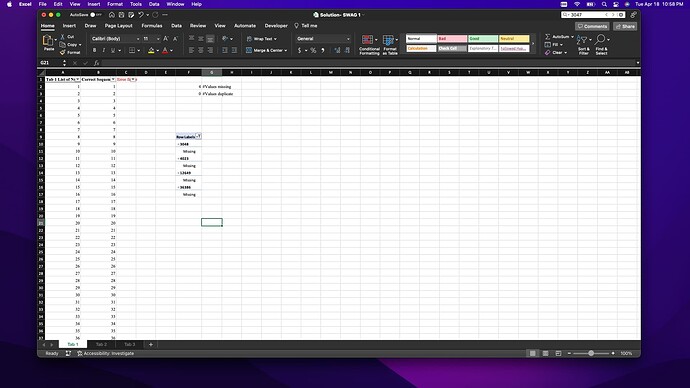This screenshot has height=388, width=690.
Task: Expand the formula bar chevron
Action: click(638, 63)
